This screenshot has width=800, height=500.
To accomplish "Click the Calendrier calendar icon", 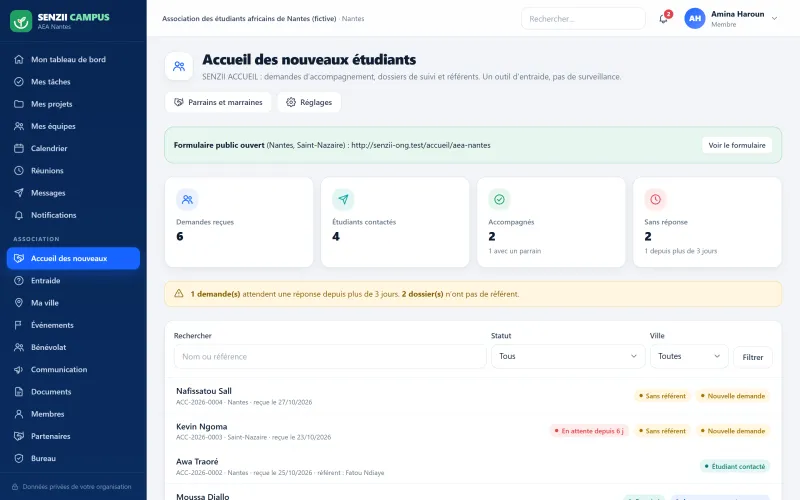I will (x=19, y=148).
